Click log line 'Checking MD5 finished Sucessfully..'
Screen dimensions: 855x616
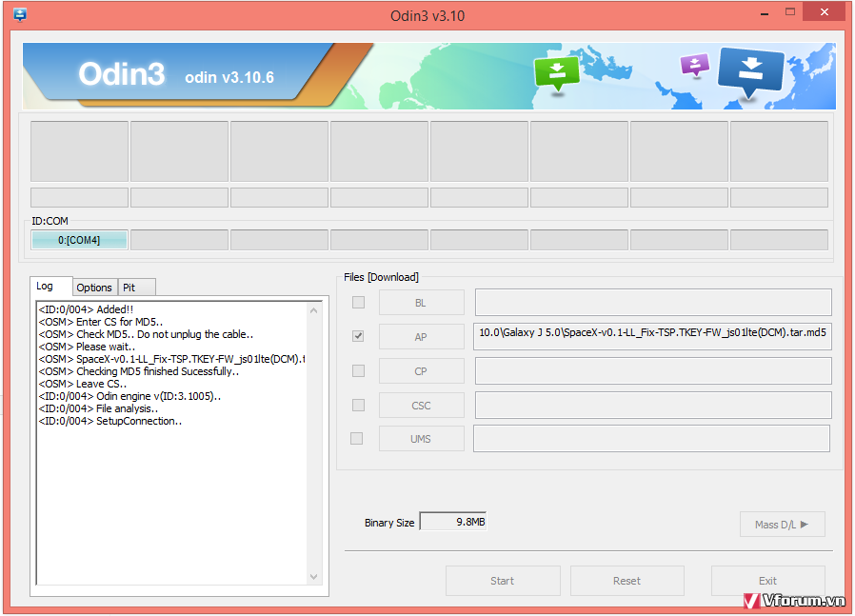coord(139,371)
